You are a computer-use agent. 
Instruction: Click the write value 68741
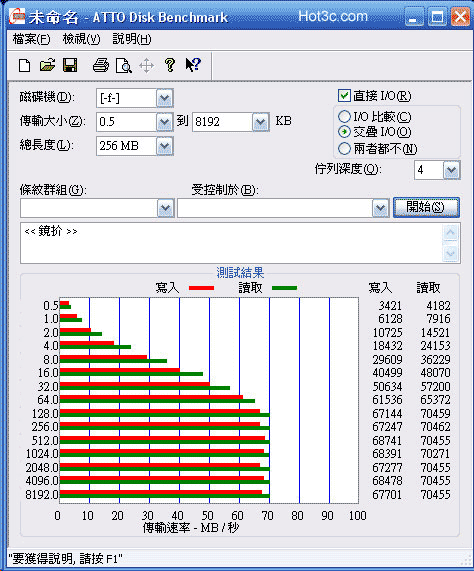tap(387, 440)
